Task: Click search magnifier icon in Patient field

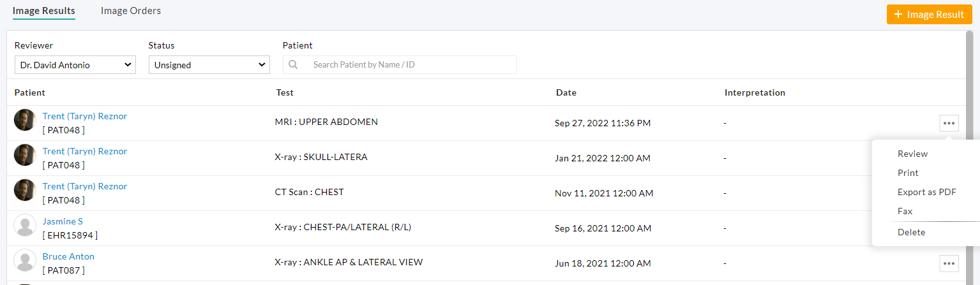Action: [x=294, y=65]
